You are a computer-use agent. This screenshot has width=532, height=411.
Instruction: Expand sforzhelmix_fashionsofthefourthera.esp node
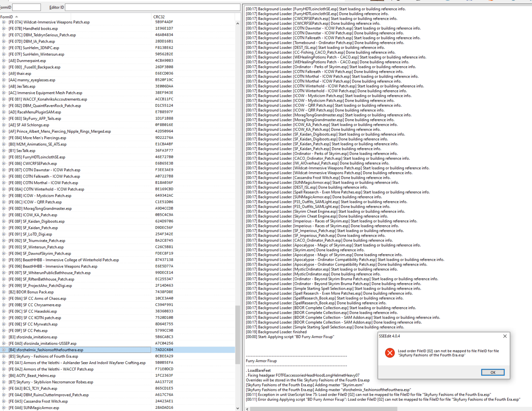coord(4,350)
